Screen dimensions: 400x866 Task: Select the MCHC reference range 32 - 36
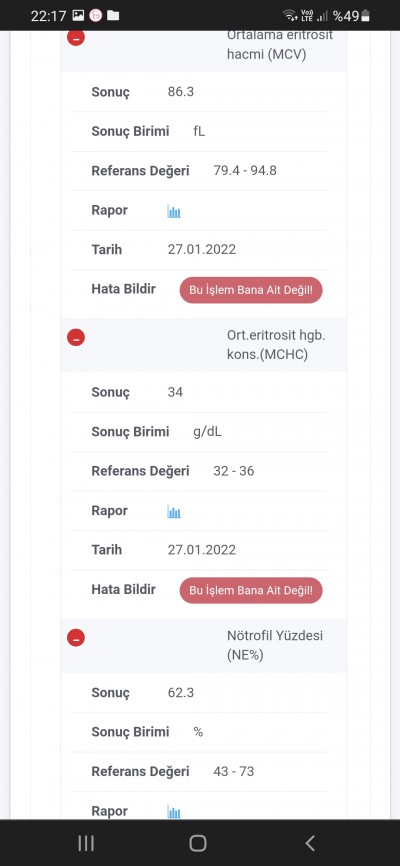point(234,471)
